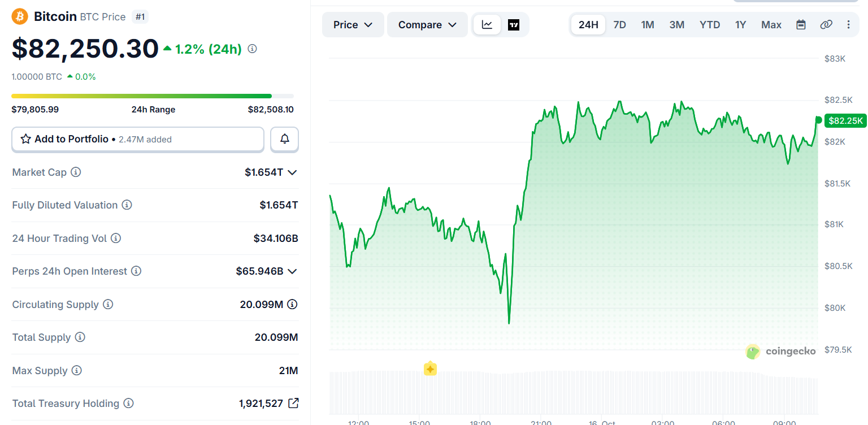This screenshot has height=425, width=868.
Task: Select the 1Y time range
Action: tap(741, 25)
